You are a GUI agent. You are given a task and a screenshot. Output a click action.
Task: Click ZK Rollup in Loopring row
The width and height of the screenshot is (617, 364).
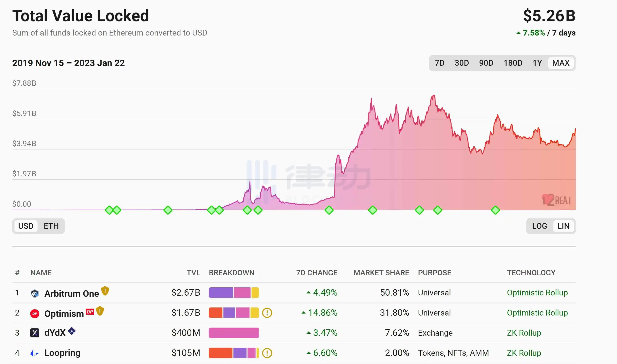524,353
